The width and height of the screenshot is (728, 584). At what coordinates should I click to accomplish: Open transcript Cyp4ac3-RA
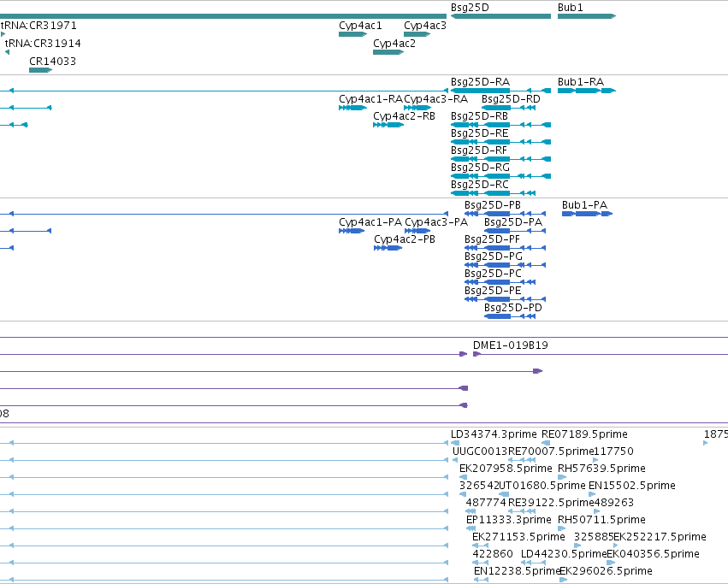[x=436, y=99]
